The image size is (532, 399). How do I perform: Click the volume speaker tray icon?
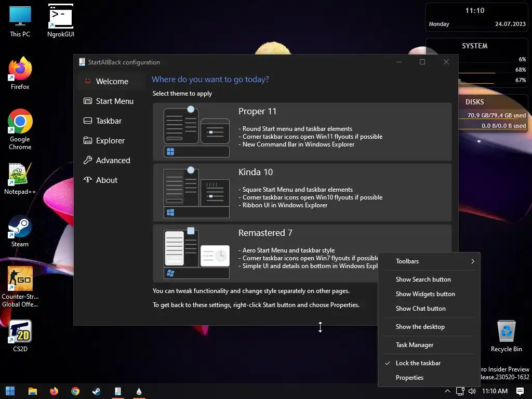point(472,391)
